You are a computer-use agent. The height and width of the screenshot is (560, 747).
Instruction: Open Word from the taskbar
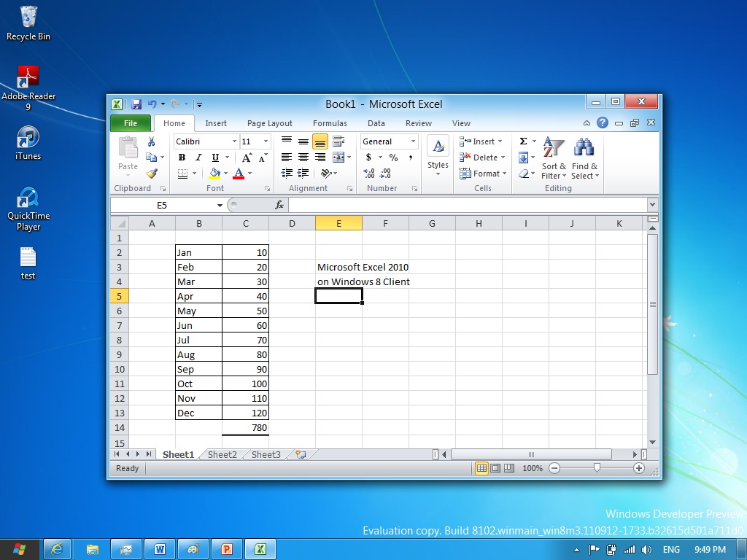pyautogui.click(x=160, y=550)
